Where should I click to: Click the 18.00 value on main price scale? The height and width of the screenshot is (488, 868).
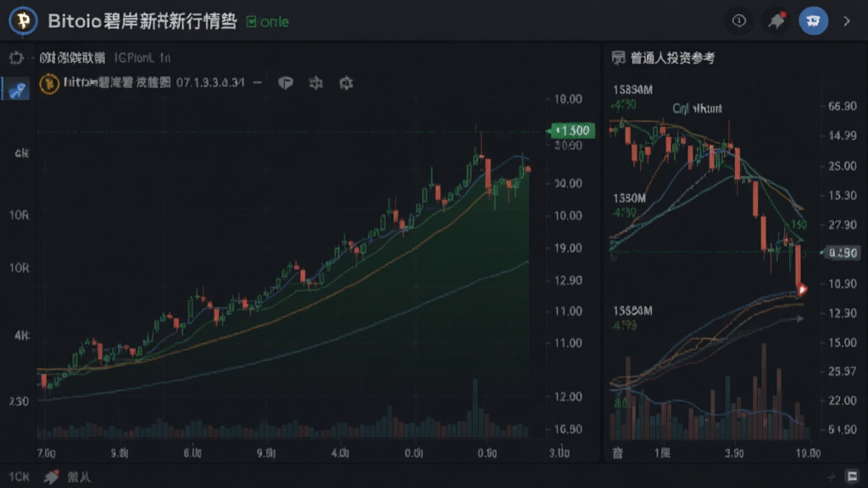pyautogui.click(x=568, y=99)
